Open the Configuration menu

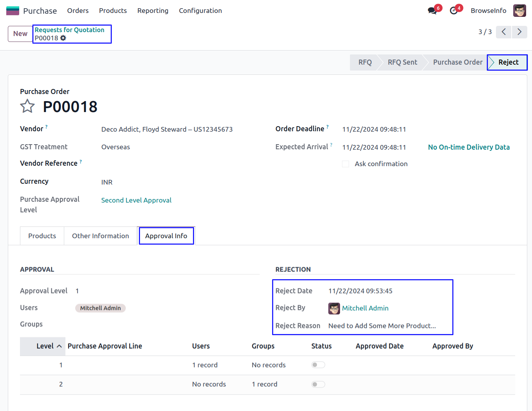pos(200,11)
